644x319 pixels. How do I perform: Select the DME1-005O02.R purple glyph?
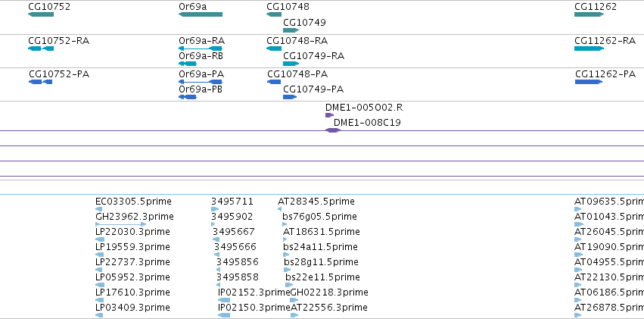[329, 115]
